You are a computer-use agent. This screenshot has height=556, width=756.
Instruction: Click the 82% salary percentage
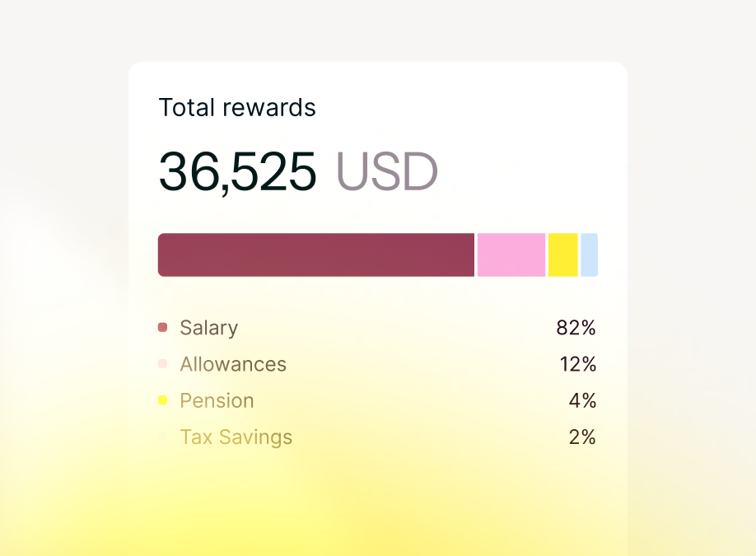576,328
